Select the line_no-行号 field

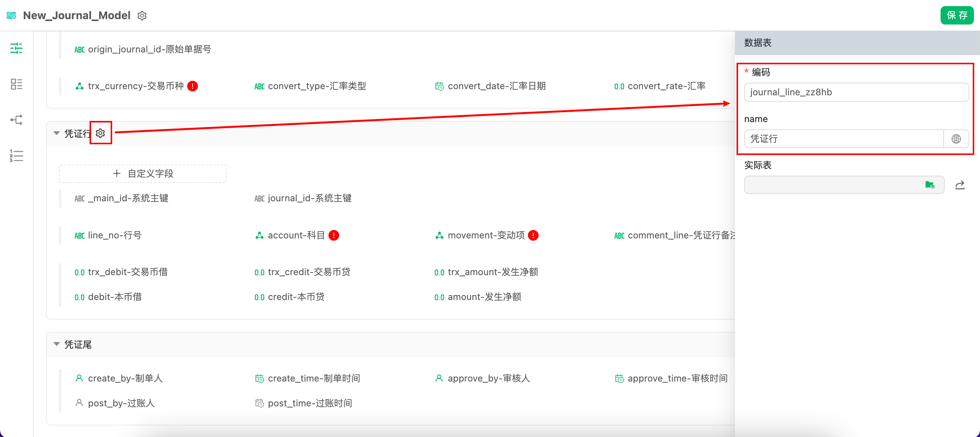tap(114, 235)
